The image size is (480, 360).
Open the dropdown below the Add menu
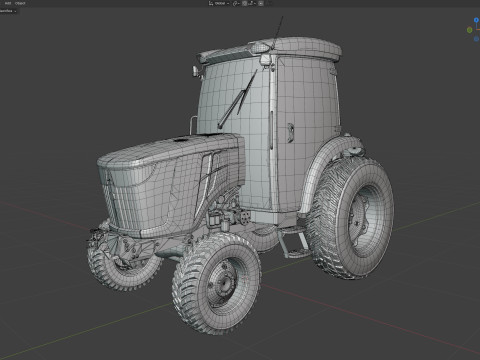coord(8,11)
